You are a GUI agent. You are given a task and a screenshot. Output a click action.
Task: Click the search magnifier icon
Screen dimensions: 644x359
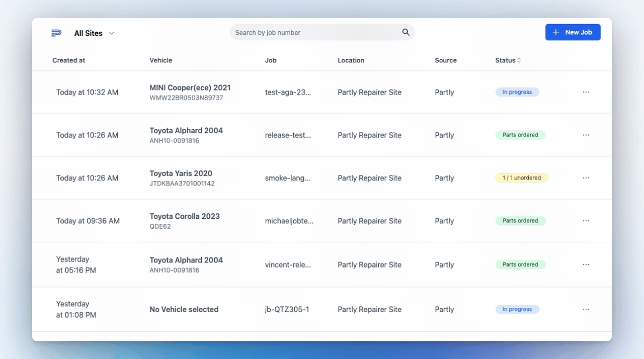pos(406,32)
